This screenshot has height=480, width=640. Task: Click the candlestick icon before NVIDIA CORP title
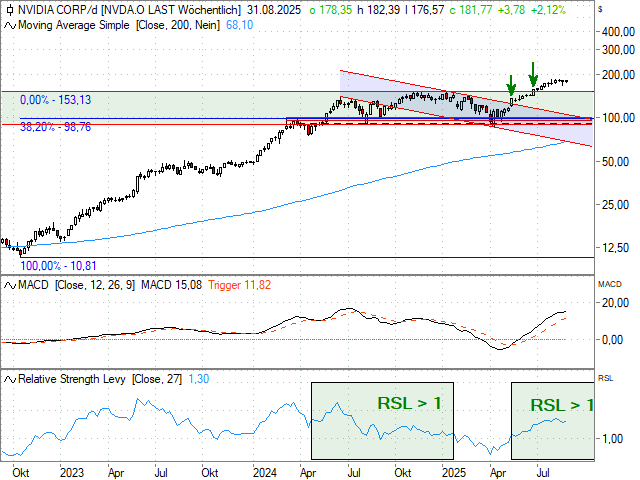(x=10, y=10)
